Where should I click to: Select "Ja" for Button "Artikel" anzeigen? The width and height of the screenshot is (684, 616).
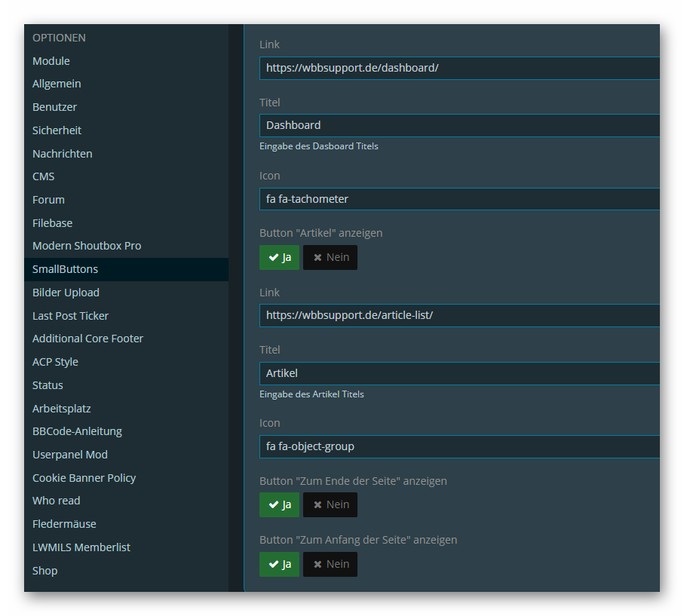[279, 257]
